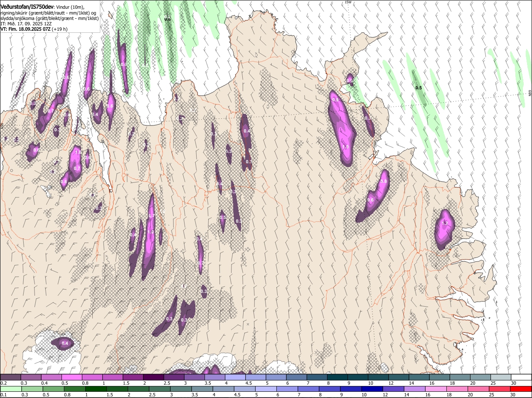Screen dimensions: 532x398
Task: Click the '0.2' label starting the upper legend
Action: (x=3, y=383)
